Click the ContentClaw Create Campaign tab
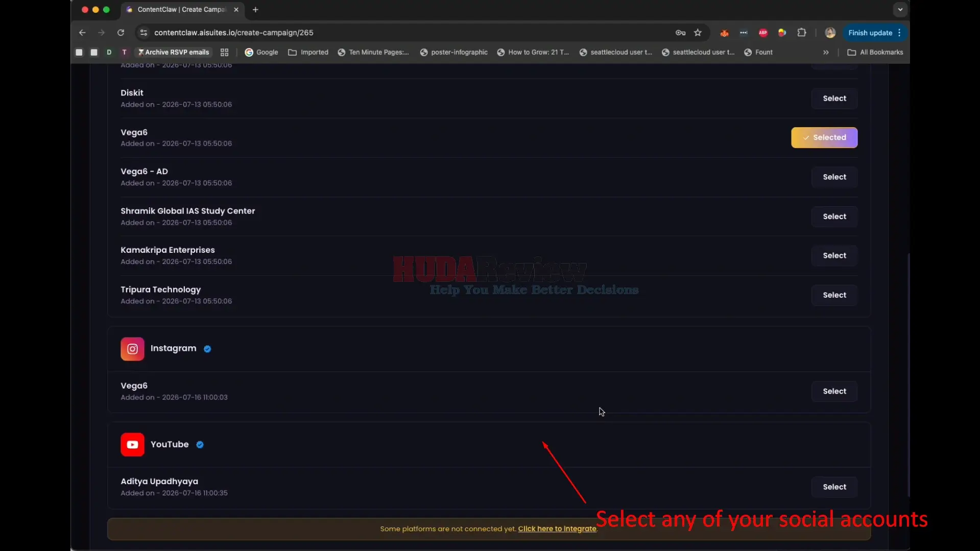The height and width of the screenshot is (551, 980). tap(181, 10)
